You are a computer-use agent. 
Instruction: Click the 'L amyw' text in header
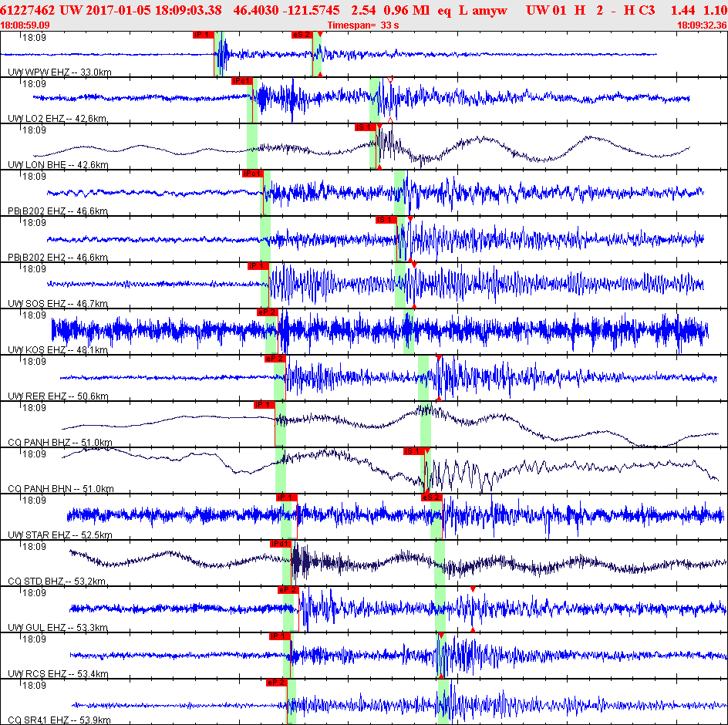point(483,11)
